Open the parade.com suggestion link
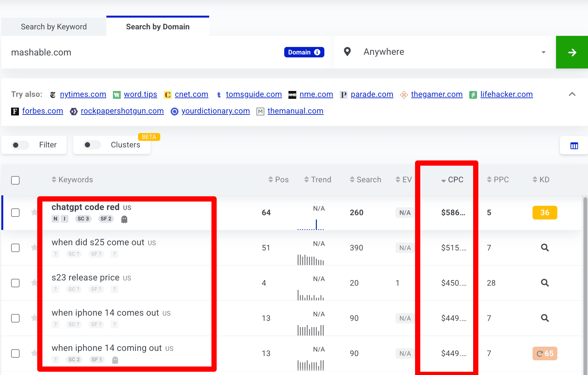This screenshot has height=375, width=588. [x=372, y=94]
